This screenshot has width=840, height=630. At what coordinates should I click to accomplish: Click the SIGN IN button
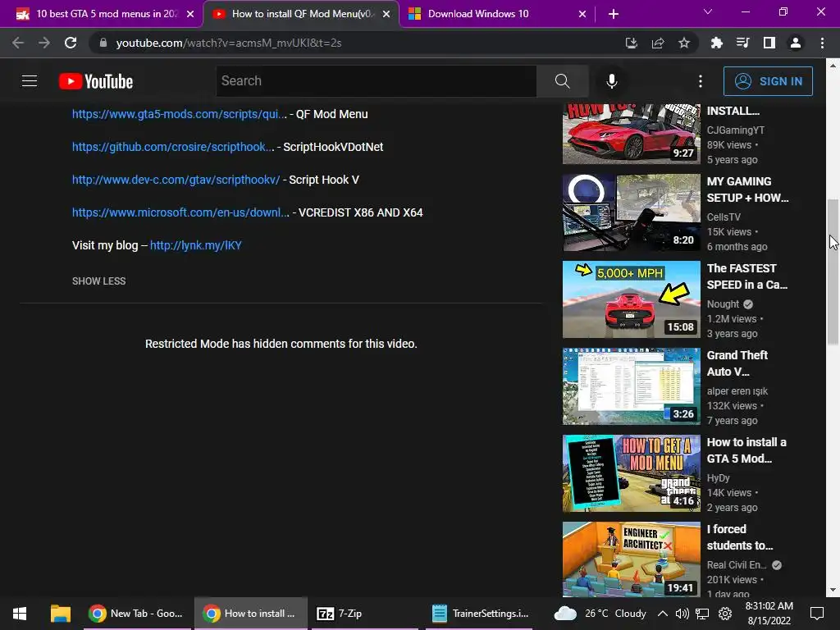[768, 81]
